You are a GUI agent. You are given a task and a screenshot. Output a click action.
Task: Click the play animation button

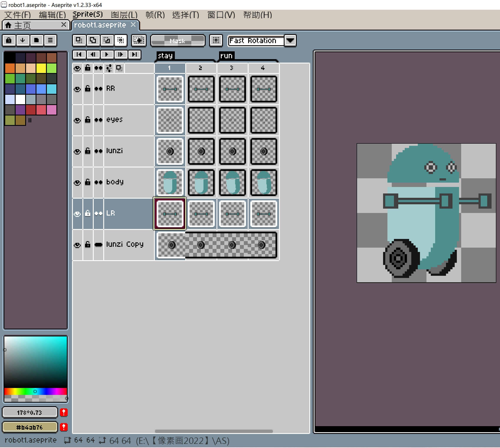107,54
